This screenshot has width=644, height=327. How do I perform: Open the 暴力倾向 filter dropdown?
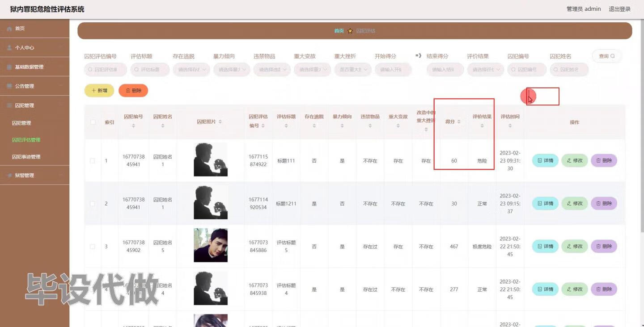[232, 70]
